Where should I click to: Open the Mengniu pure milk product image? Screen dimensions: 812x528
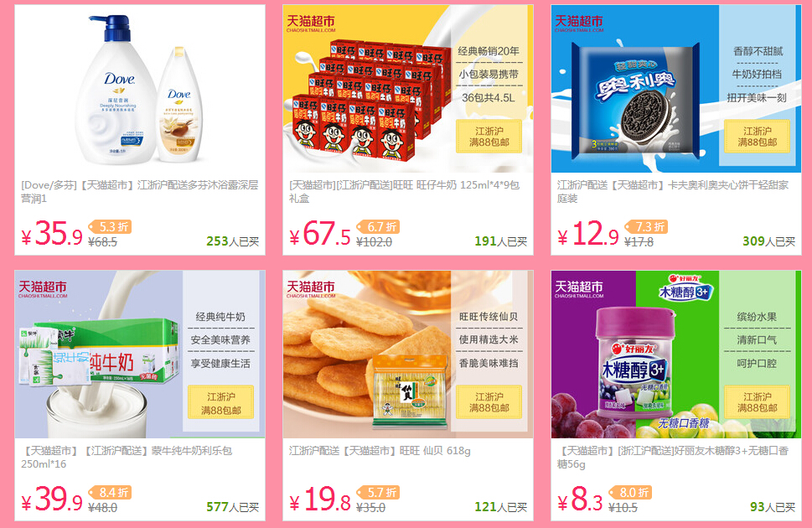click(140, 355)
